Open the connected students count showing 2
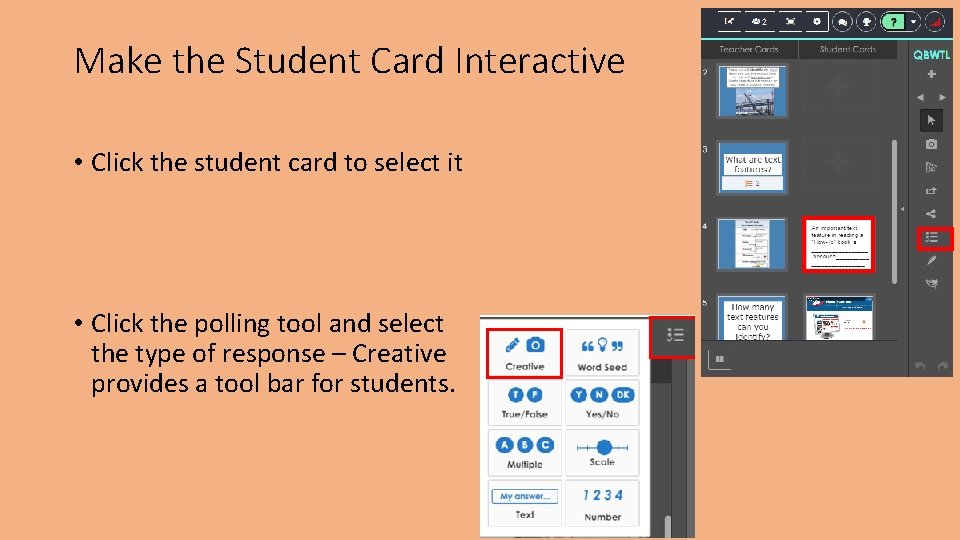 pyautogui.click(x=759, y=21)
